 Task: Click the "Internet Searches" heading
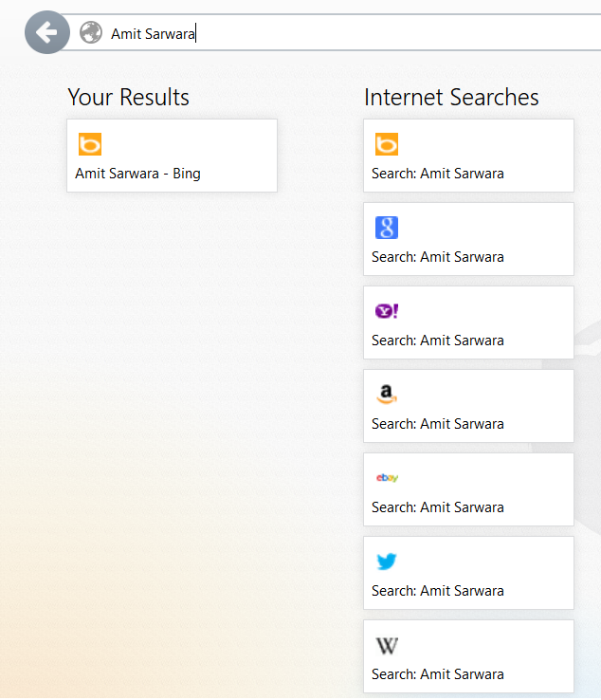click(x=451, y=98)
